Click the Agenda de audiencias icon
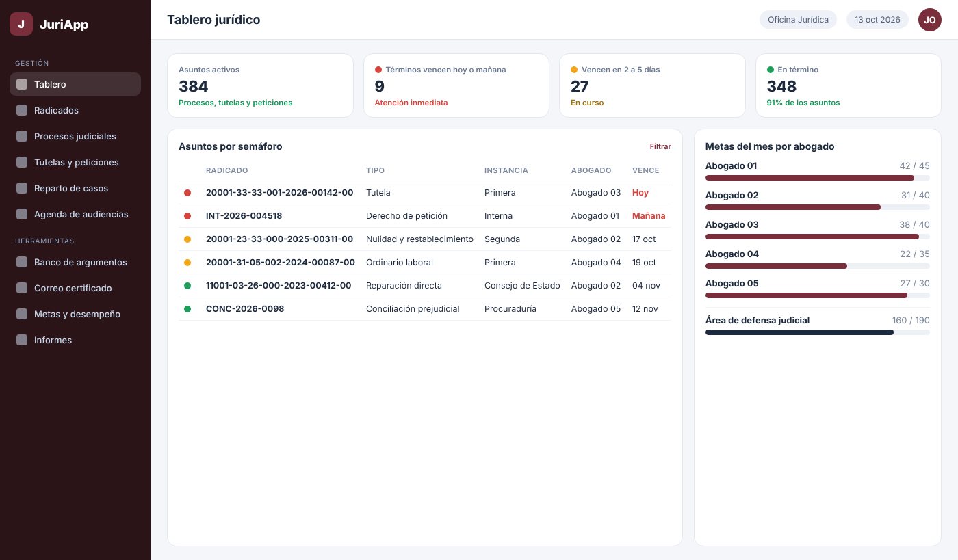The height and width of the screenshot is (560, 958). (22, 214)
